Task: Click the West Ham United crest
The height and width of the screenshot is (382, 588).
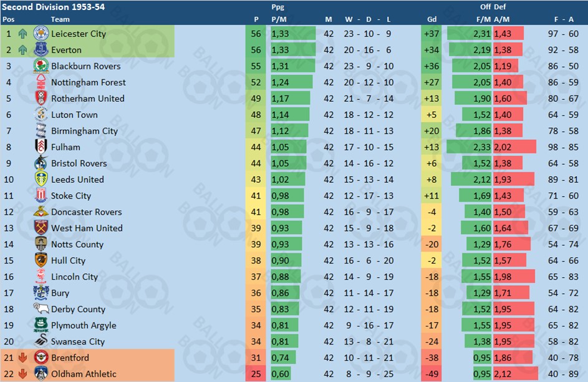Action: 41,228
